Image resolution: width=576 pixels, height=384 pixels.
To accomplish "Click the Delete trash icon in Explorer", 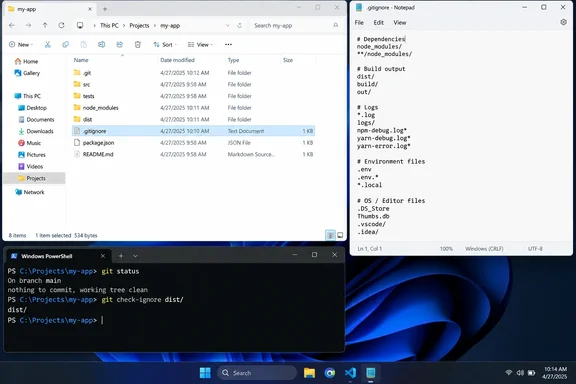I will point(138,44).
